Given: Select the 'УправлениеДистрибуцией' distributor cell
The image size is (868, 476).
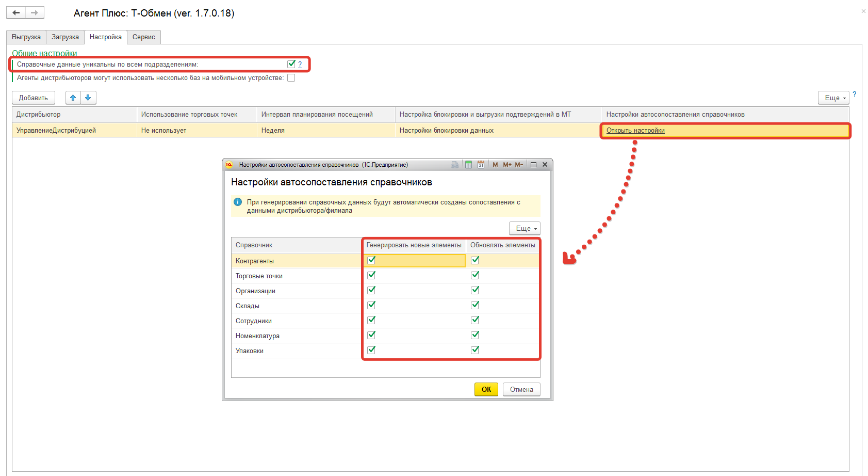Looking at the screenshot, I should [74, 131].
